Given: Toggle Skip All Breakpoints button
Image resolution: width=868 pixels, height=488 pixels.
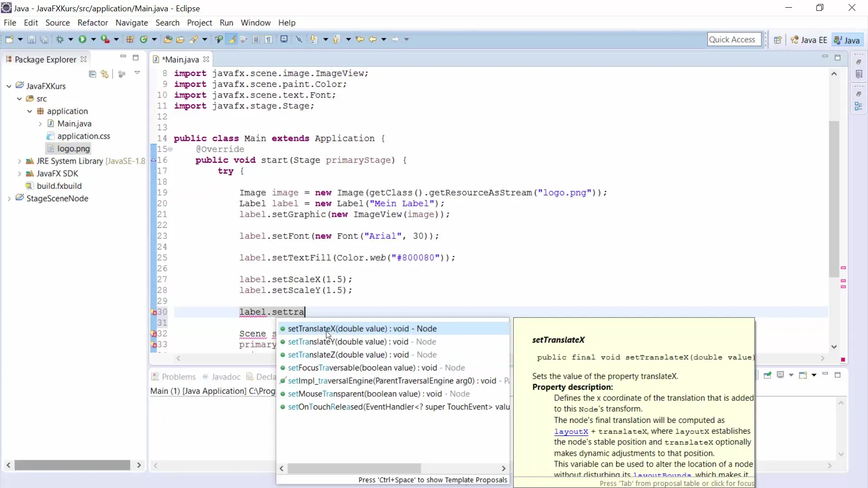Looking at the screenshot, I should pos(299,39).
